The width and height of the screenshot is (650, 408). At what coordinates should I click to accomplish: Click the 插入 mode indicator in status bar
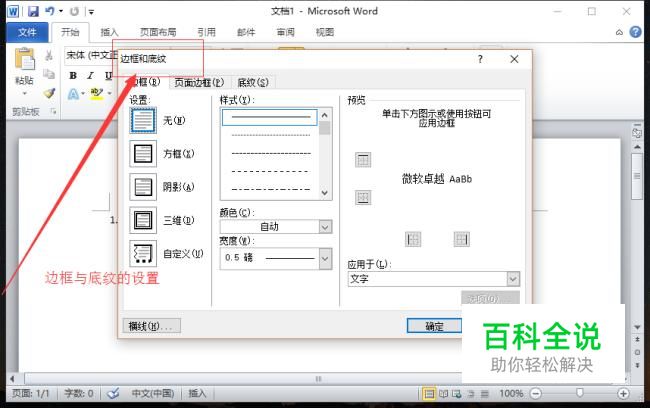[197, 393]
